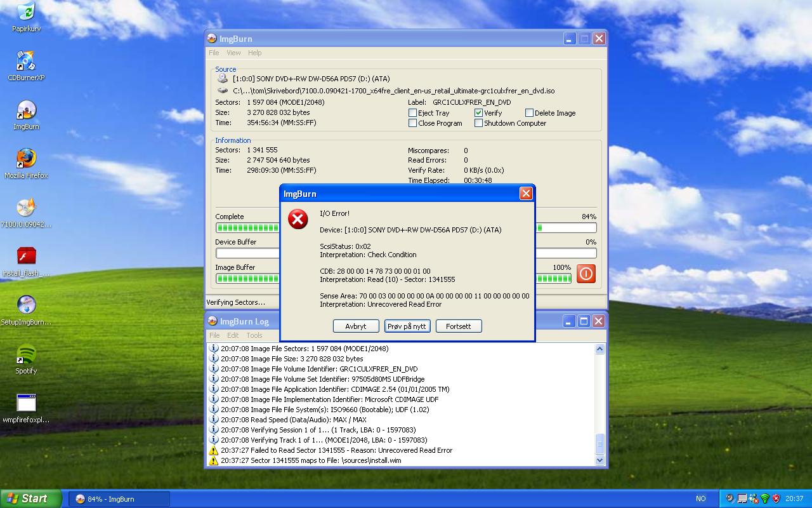Open the Help menu in ImgBurn
Viewport: 812px width, 508px height.
coord(254,53)
